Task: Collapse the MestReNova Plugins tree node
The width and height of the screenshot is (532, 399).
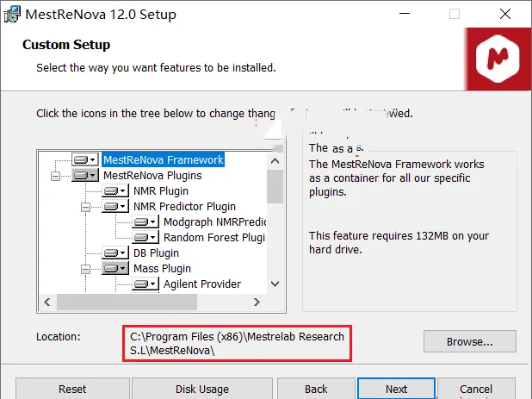Action: pyautogui.click(x=55, y=176)
